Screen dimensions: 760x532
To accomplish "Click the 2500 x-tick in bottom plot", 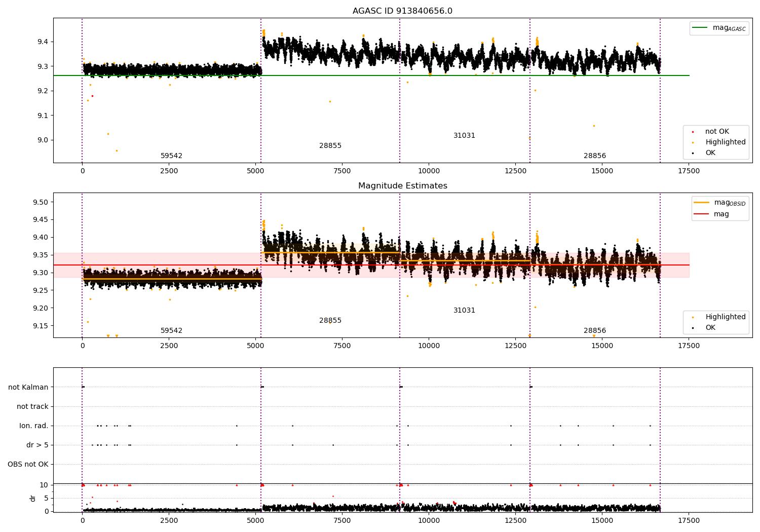I will [169, 520].
